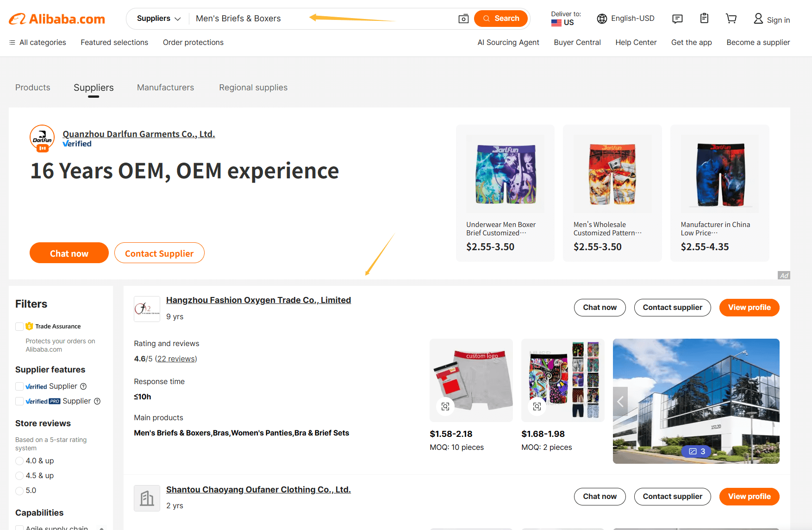Click Verified Supplier help question icon
The width and height of the screenshot is (812, 530).
coord(83,386)
